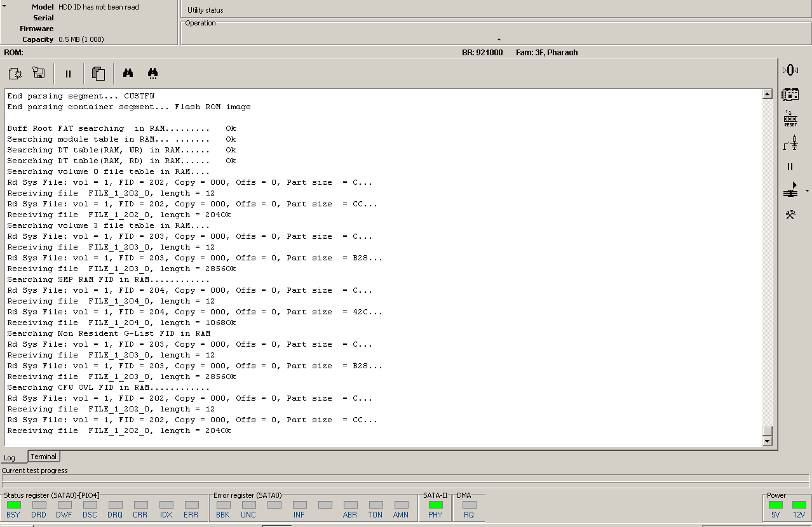This screenshot has width=812, height=527.
Task: Click the 'Searching SMP RAM FID' log line
Action: point(108,279)
